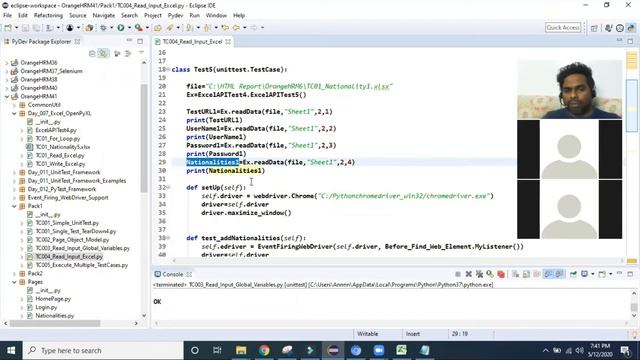Expand the OrangeHRM36 project
Screen dimensions: 640x360
point(7,62)
